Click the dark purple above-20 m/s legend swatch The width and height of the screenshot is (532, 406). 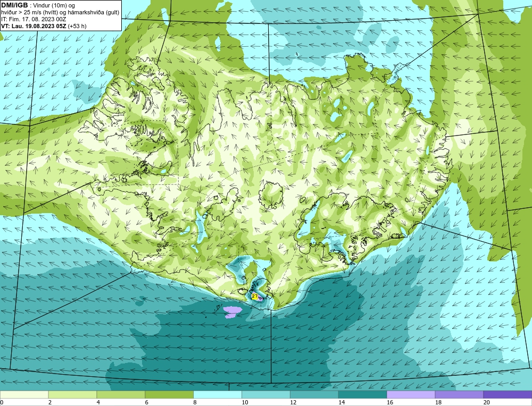pos(508,395)
